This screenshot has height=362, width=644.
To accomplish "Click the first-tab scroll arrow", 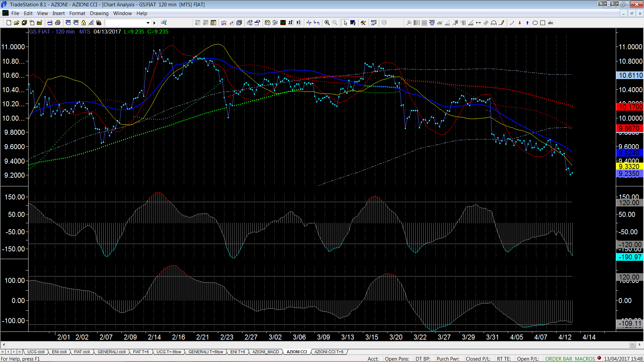I will point(3,352).
